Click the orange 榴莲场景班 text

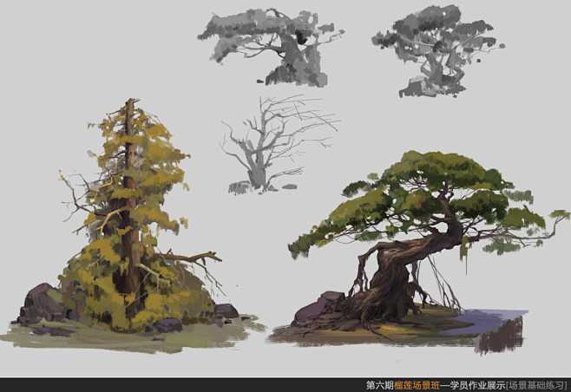tap(417, 385)
